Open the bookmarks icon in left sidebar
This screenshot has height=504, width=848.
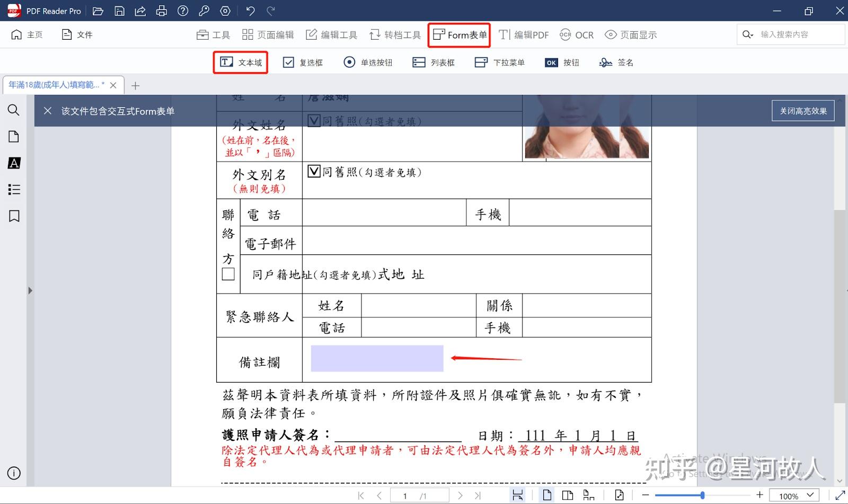(14, 216)
